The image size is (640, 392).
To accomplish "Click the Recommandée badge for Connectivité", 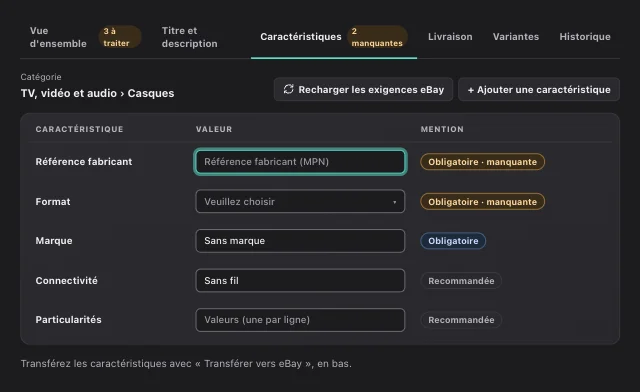I will pos(461,281).
